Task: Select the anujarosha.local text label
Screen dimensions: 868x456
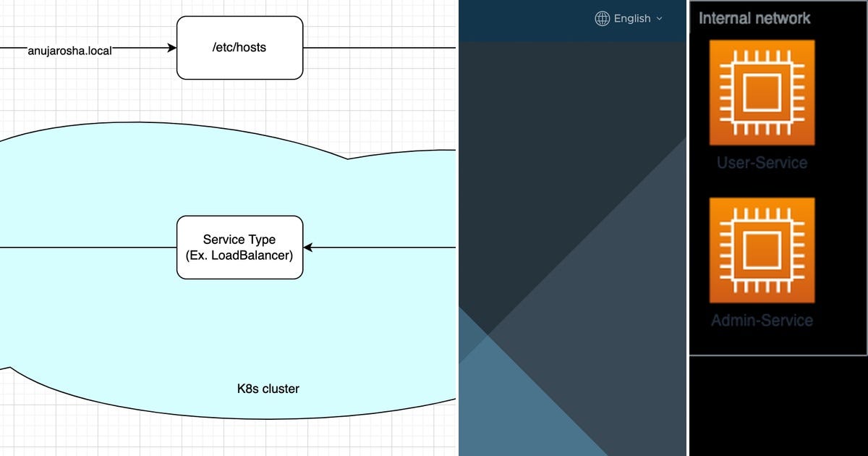Action: point(69,51)
